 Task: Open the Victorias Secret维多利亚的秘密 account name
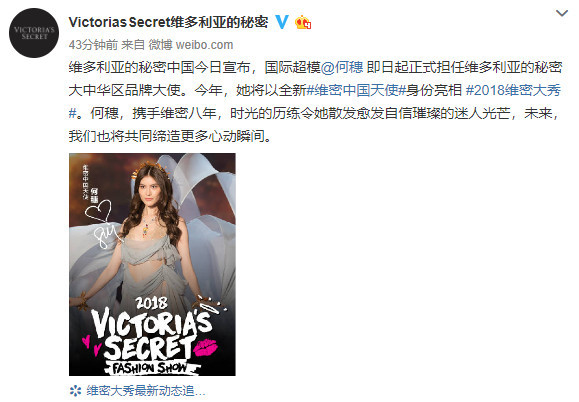click(x=168, y=22)
